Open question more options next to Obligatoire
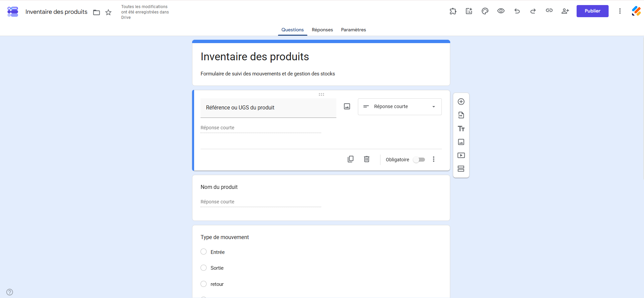This screenshot has width=644, height=298. pyautogui.click(x=434, y=159)
